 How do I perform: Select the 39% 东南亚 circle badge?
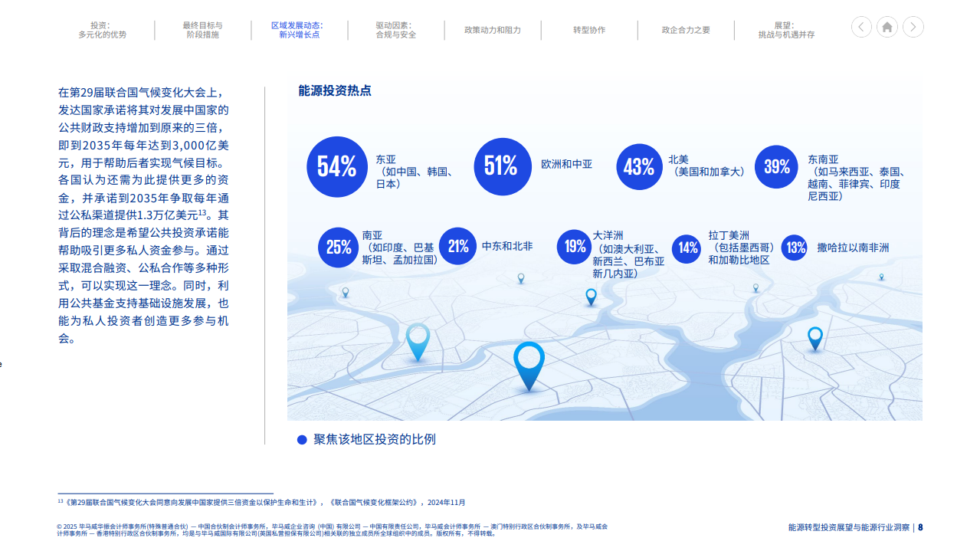click(x=776, y=166)
